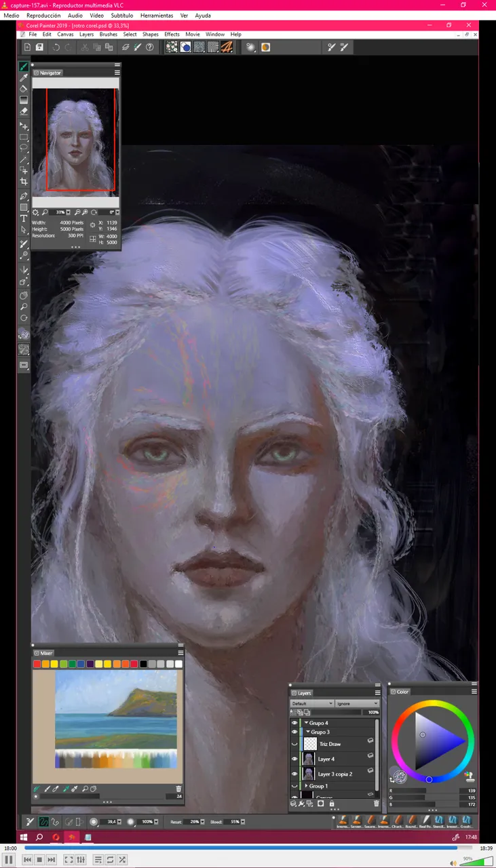This screenshot has height=868, width=496.
Task: Expand the Group 1 layer group
Action: coord(306,786)
